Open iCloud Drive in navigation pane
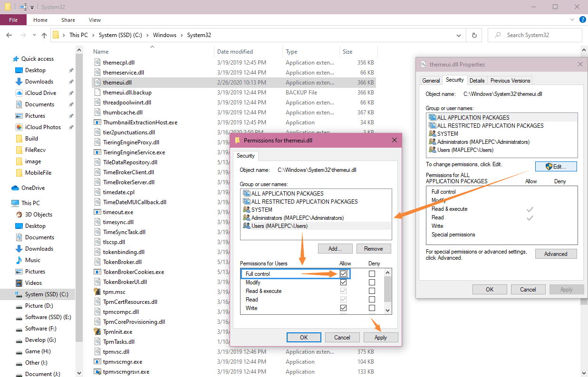Screen dimensions: 588x377 pos(40,93)
